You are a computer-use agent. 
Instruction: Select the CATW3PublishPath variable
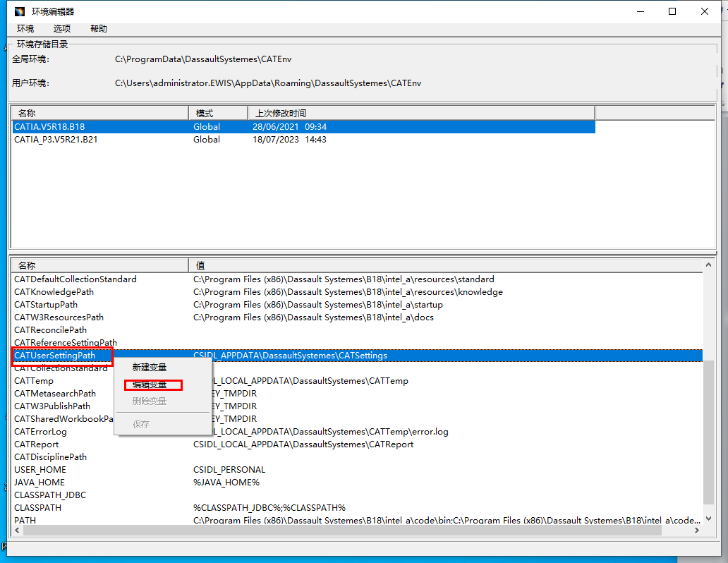(52, 406)
